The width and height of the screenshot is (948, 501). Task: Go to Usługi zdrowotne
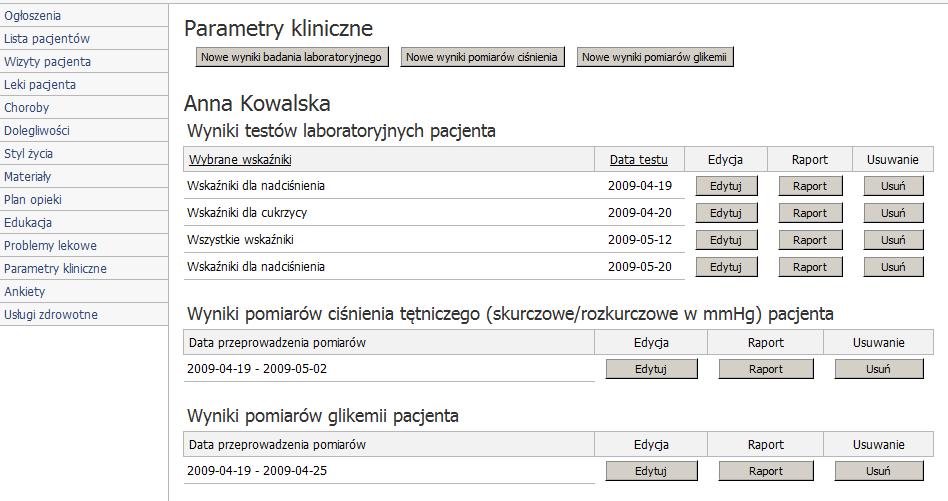pyautogui.click(x=51, y=314)
